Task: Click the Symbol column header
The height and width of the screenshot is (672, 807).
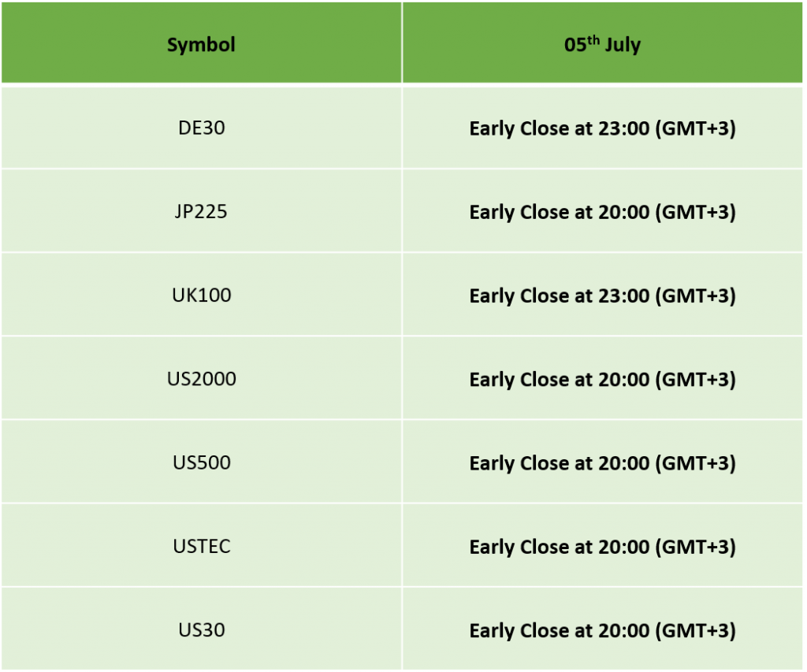Action: 201,43
